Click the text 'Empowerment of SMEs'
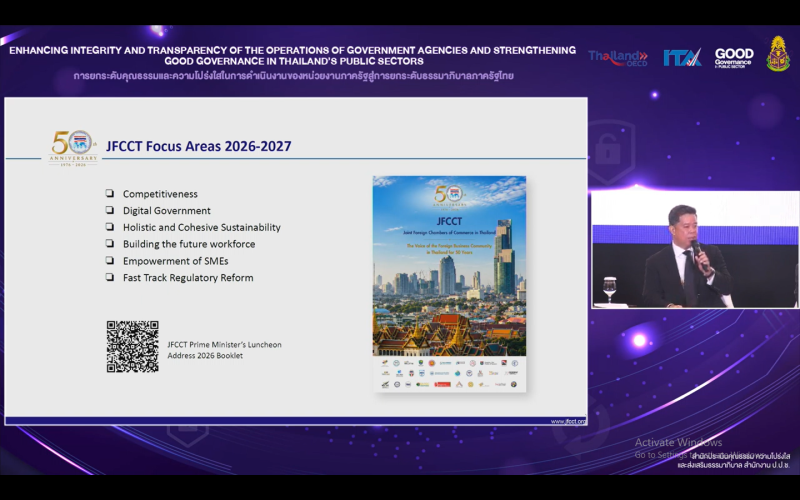This screenshot has height=500, width=800. pos(176,261)
